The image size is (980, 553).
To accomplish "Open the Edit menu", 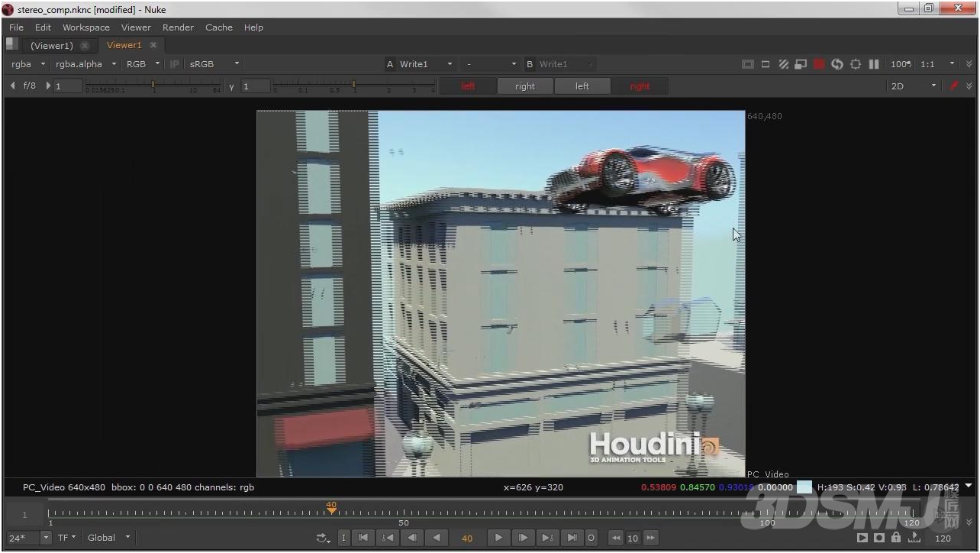I will [x=43, y=27].
